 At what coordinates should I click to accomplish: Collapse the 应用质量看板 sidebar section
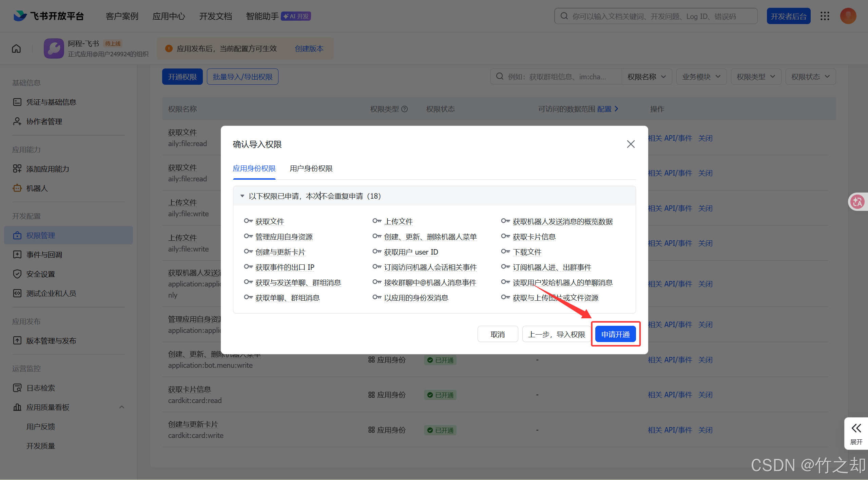122,407
